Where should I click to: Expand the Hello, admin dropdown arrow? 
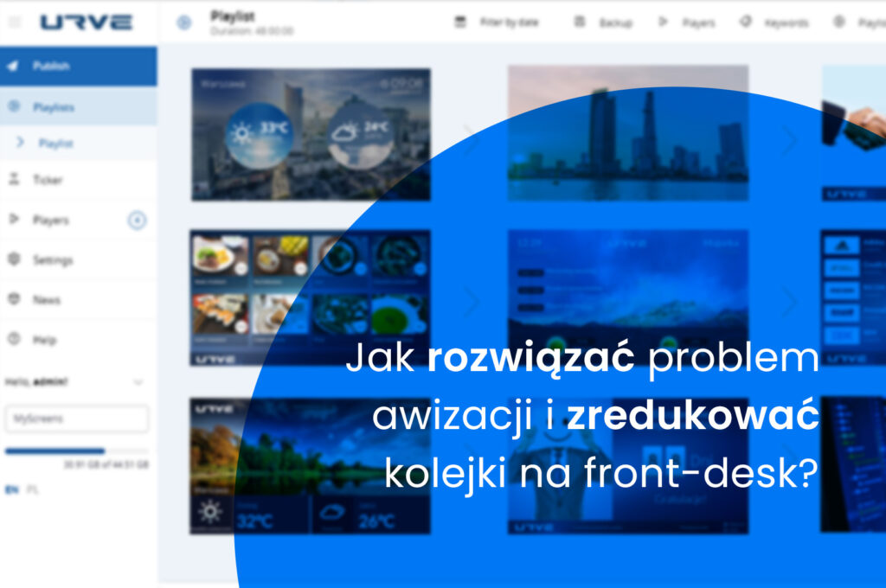(137, 381)
